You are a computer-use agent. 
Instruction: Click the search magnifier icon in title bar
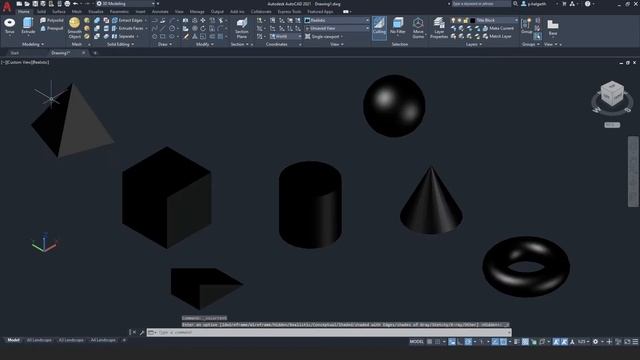pos(515,4)
